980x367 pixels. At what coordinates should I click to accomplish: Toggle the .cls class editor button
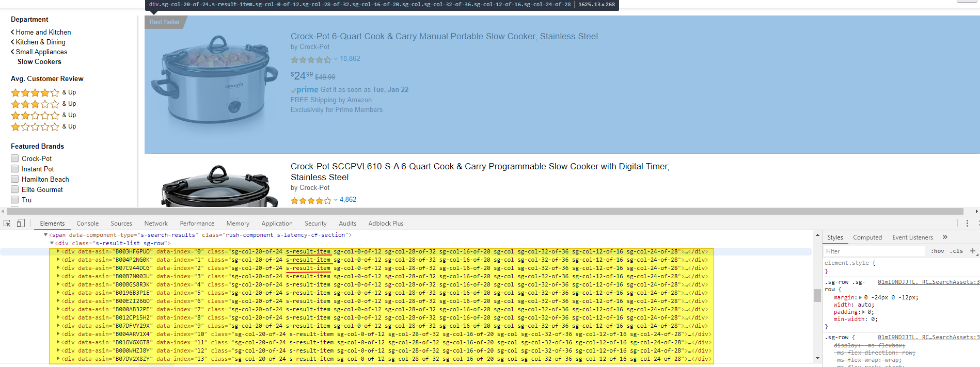957,251
